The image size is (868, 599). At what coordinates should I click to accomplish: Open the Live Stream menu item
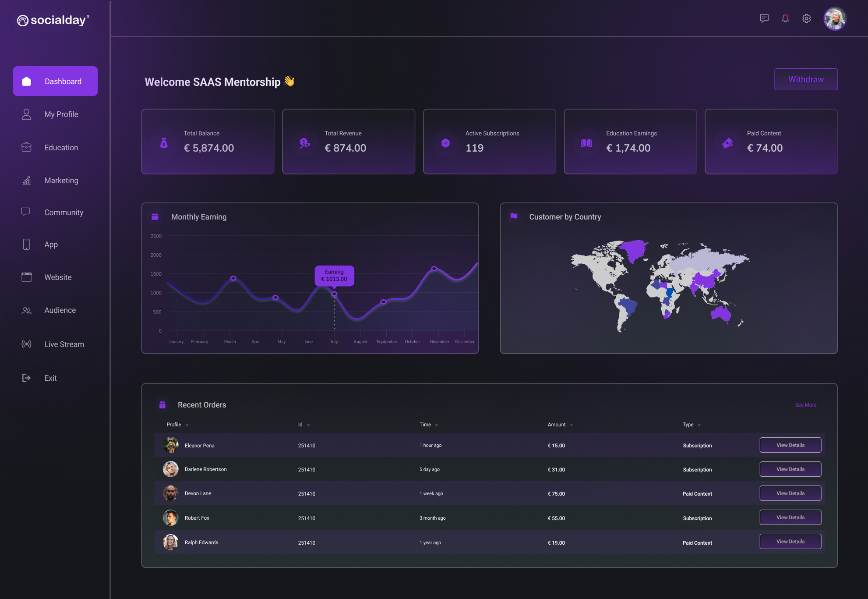coord(64,344)
